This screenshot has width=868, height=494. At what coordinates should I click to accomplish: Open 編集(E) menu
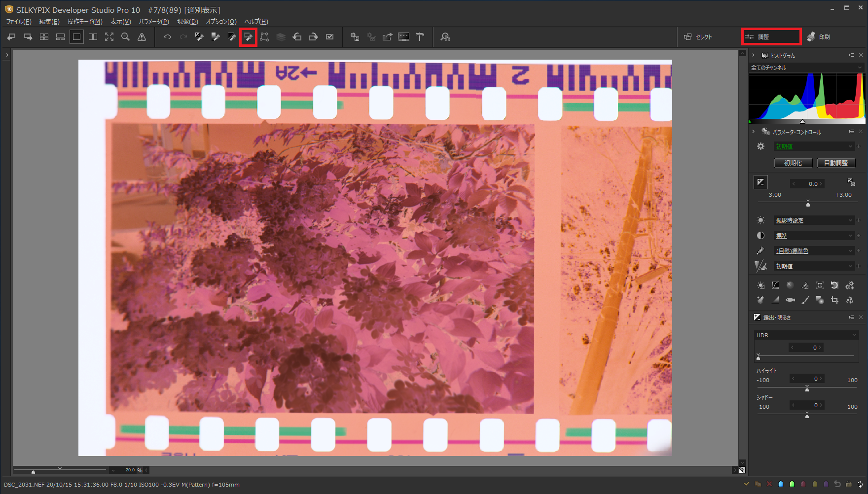click(x=49, y=22)
